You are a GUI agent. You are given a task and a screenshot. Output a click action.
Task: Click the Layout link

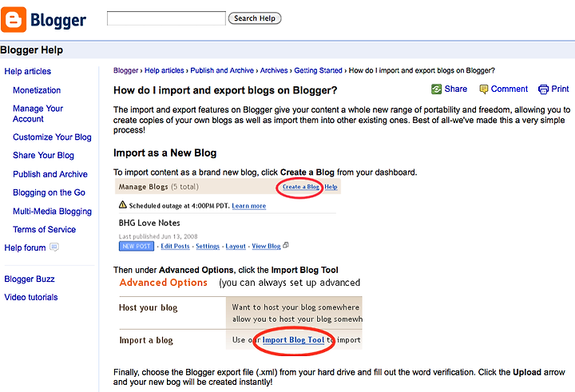point(236,246)
